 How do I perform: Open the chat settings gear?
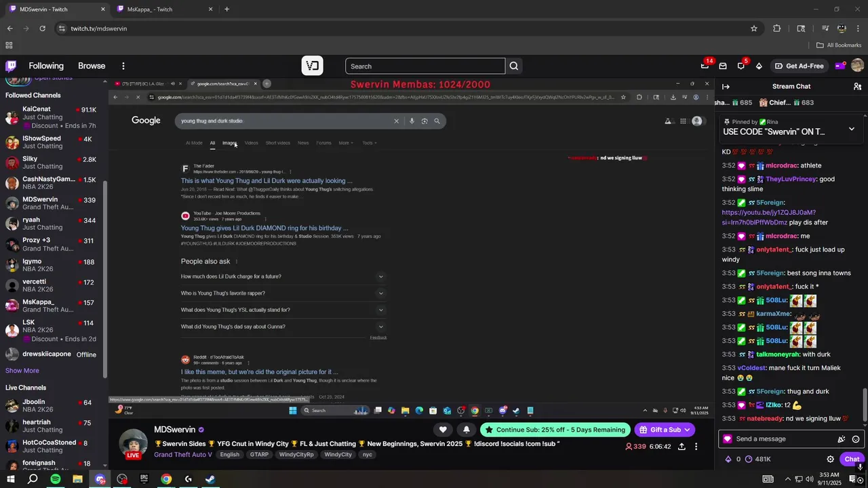click(x=830, y=459)
